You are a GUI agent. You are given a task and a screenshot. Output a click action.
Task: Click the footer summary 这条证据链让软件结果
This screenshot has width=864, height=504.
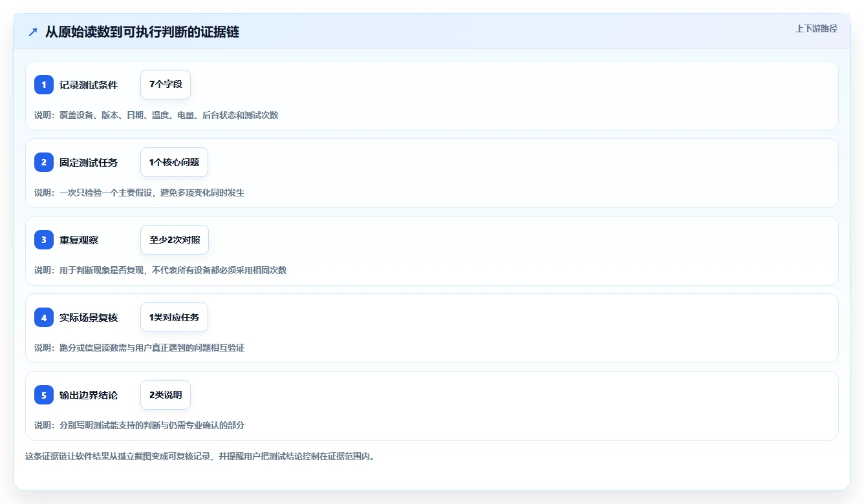click(x=200, y=456)
